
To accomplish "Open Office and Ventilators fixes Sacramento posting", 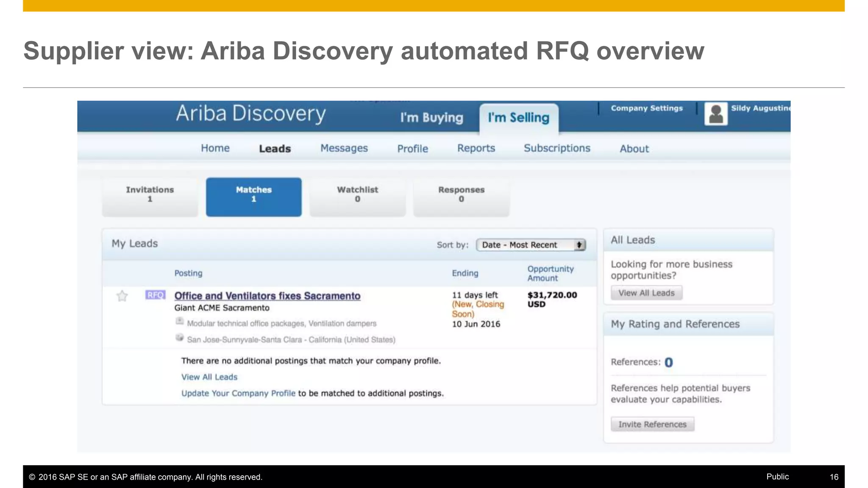I will [x=267, y=296].
